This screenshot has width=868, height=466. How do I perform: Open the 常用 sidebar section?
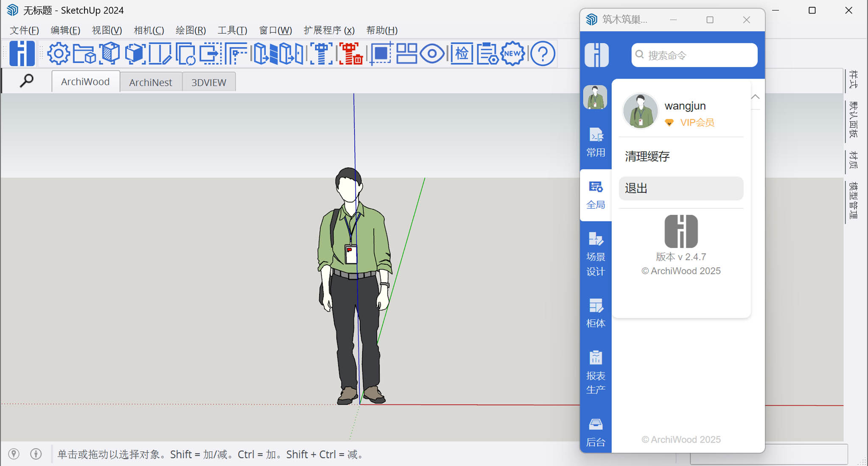(596, 143)
